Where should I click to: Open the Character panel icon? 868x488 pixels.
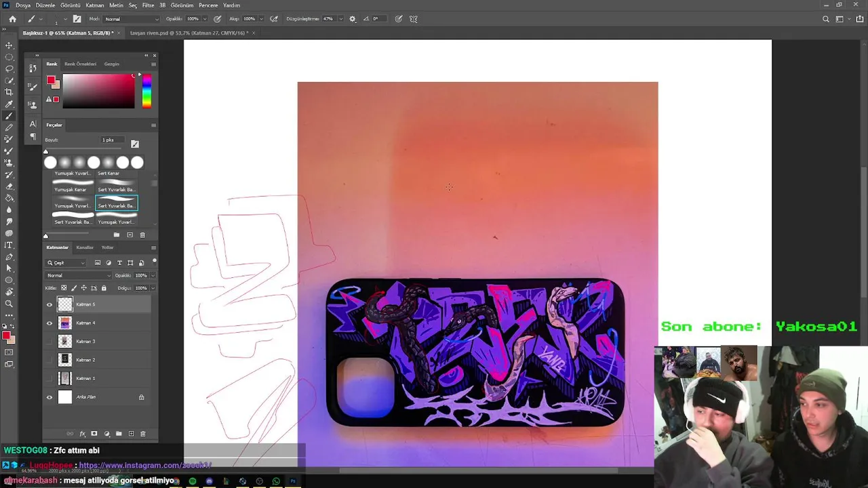click(33, 124)
